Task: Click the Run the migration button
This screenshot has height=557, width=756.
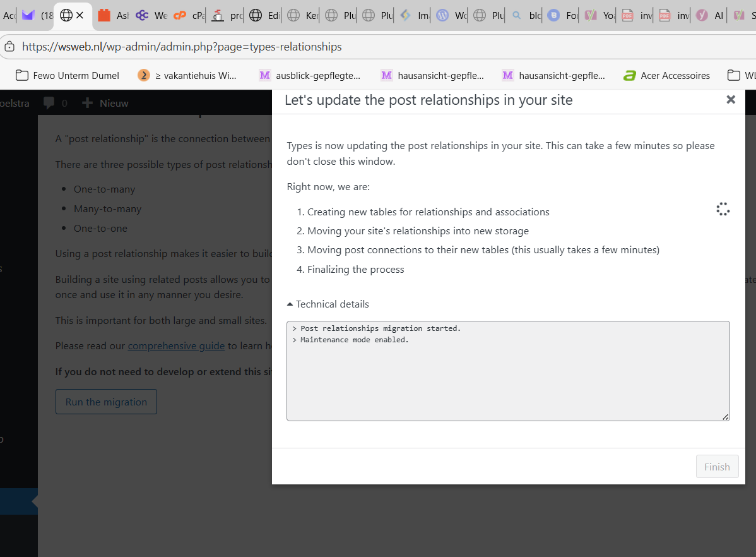Action: point(106,402)
